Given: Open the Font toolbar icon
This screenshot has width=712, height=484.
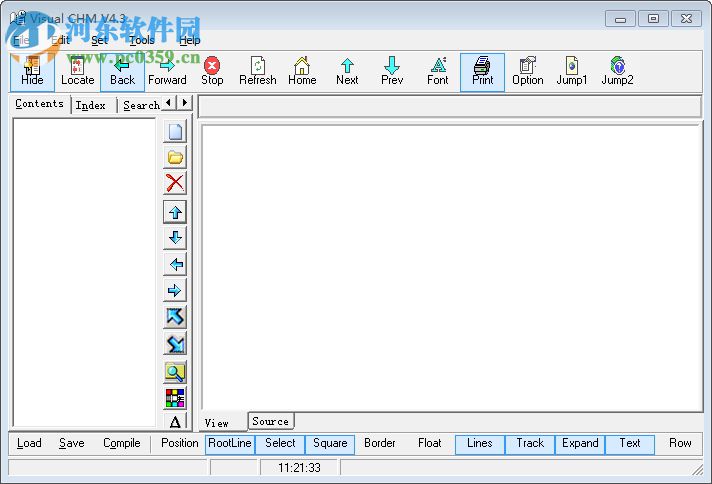Looking at the screenshot, I should coord(437,72).
